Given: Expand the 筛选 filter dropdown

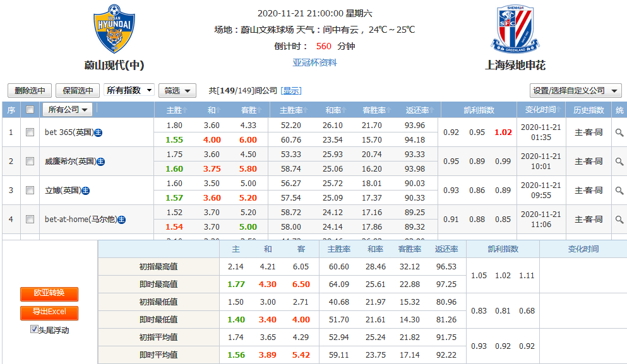Looking at the screenshot, I should pos(177,91).
